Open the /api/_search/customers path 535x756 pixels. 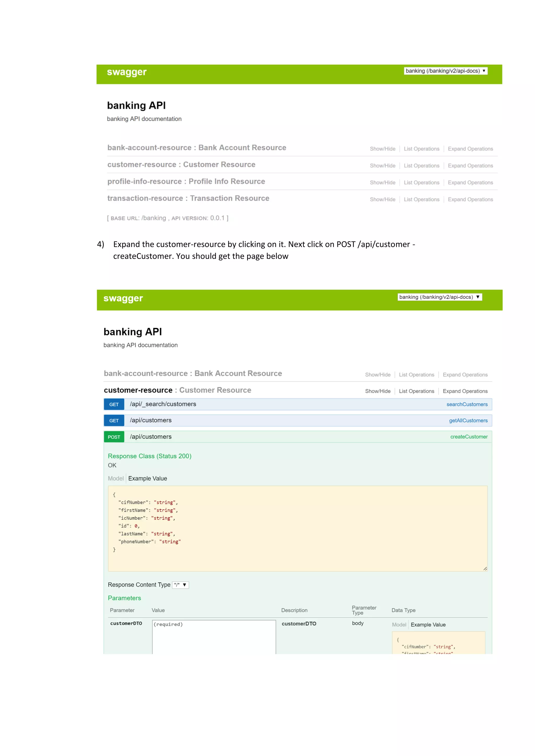coord(163,404)
